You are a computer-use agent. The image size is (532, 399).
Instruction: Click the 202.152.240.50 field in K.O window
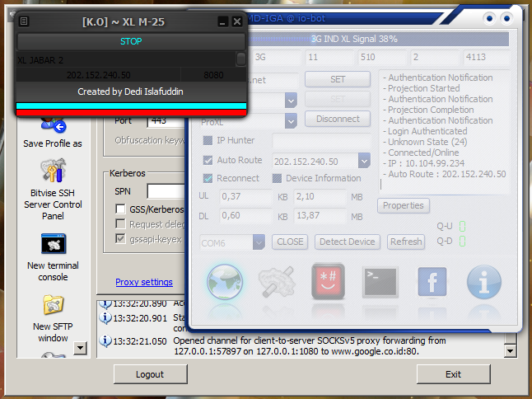(x=99, y=75)
